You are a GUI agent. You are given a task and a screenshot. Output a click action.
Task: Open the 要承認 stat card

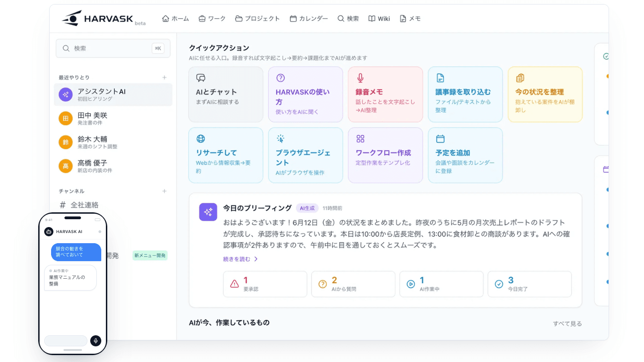pos(265,284)
